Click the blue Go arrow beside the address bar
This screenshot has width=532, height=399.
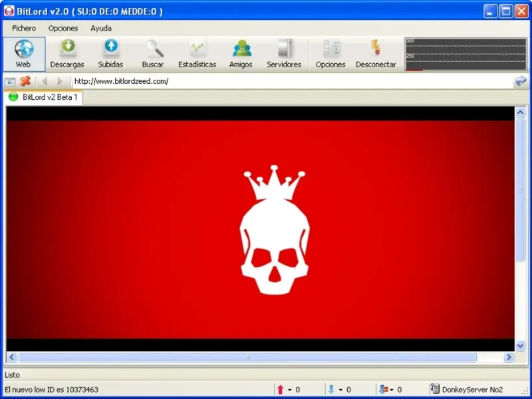tap(521, 81)
